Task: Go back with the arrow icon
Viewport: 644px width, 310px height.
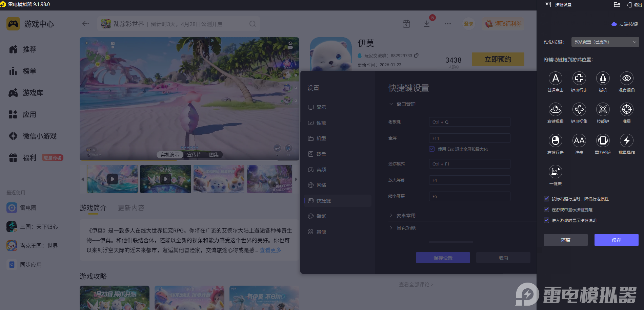Action: coord(86,24)
